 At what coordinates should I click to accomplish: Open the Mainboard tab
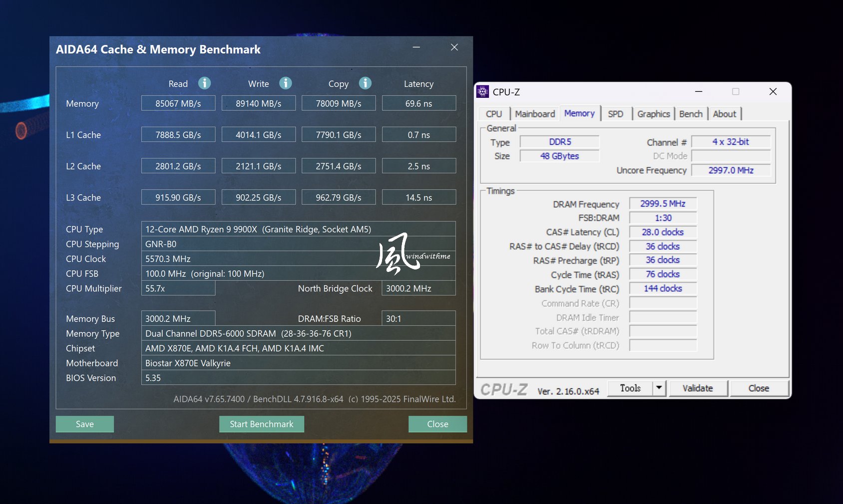point(534,114)
